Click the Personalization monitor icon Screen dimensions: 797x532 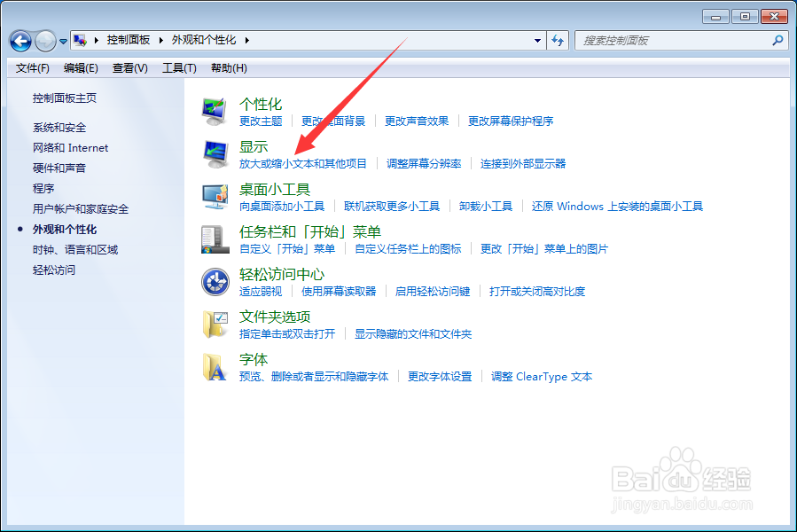[x=215, y=112]
